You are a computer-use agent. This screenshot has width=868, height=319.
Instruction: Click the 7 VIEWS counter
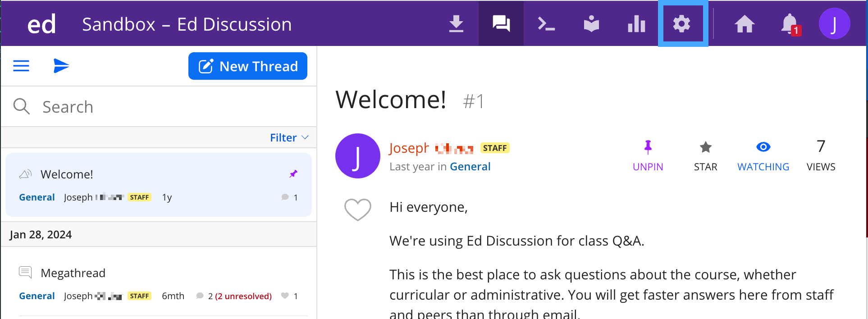(x=821, y=156)
